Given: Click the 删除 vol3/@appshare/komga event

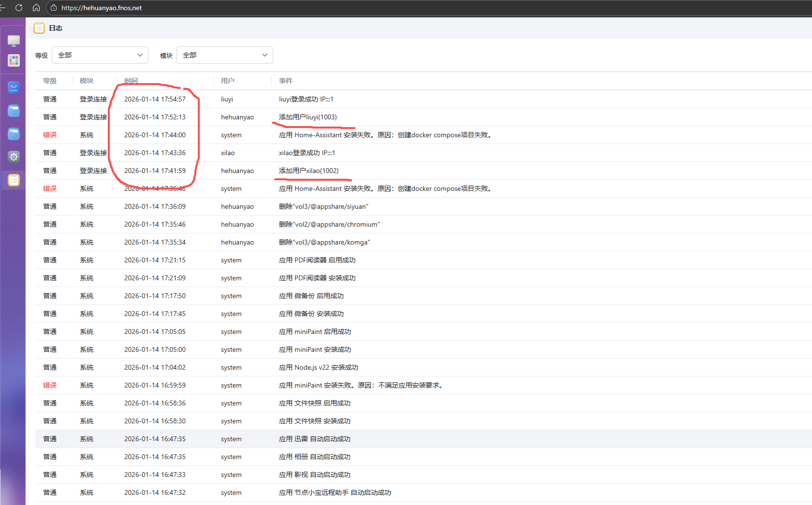Looking at the screenshot, I should (325, 242).
